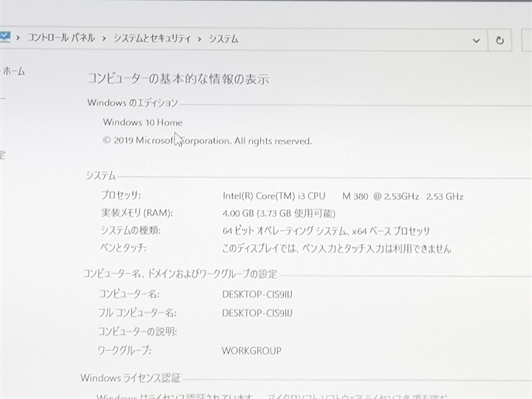532x399 pixels.
Task: Select the Windows 10 Home edition text
Action: tap(143, 122)
